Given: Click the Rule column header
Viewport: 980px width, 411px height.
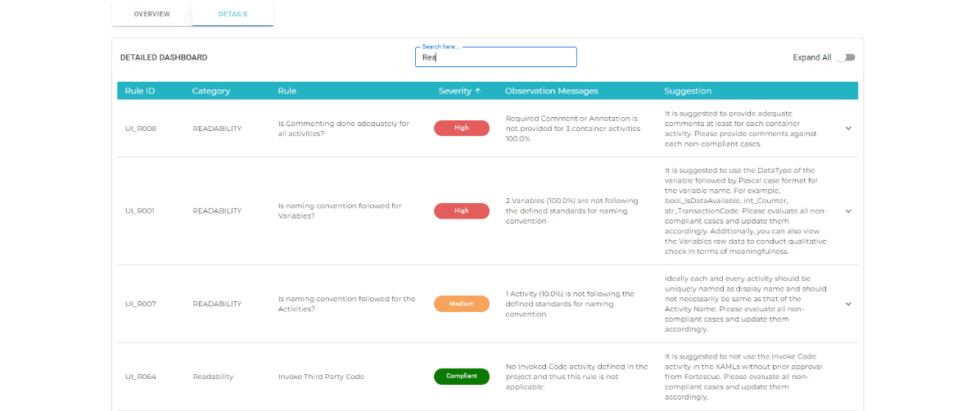Looking at the screenshot, I should click(287, 91).
